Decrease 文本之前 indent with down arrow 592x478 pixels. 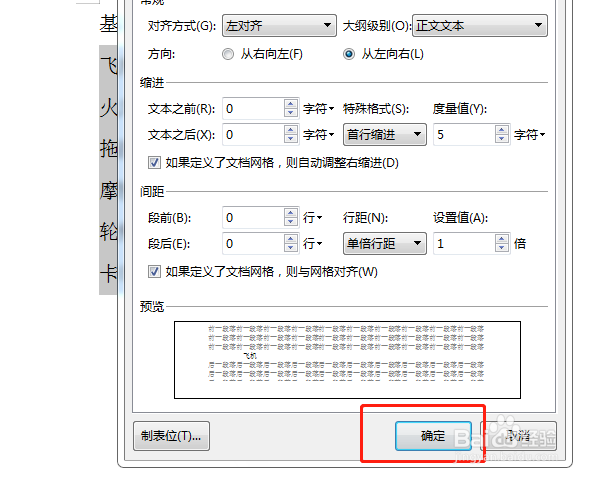(x=290, y=113)
